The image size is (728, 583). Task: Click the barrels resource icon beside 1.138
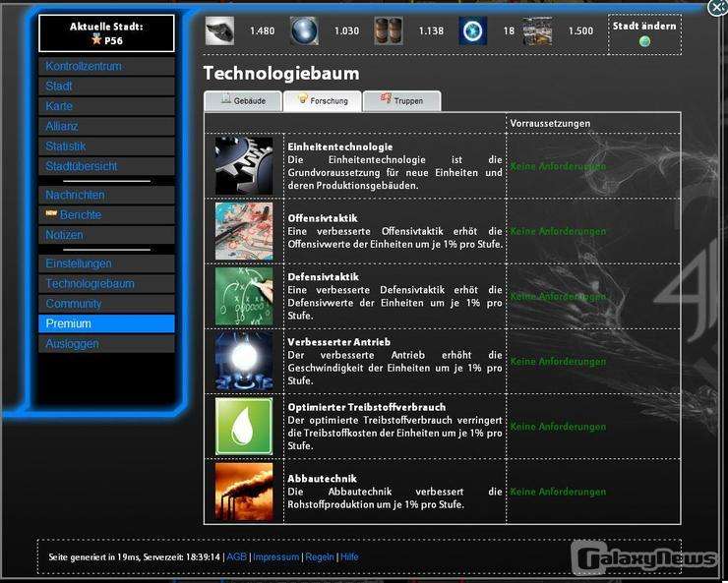click(389, 30)
